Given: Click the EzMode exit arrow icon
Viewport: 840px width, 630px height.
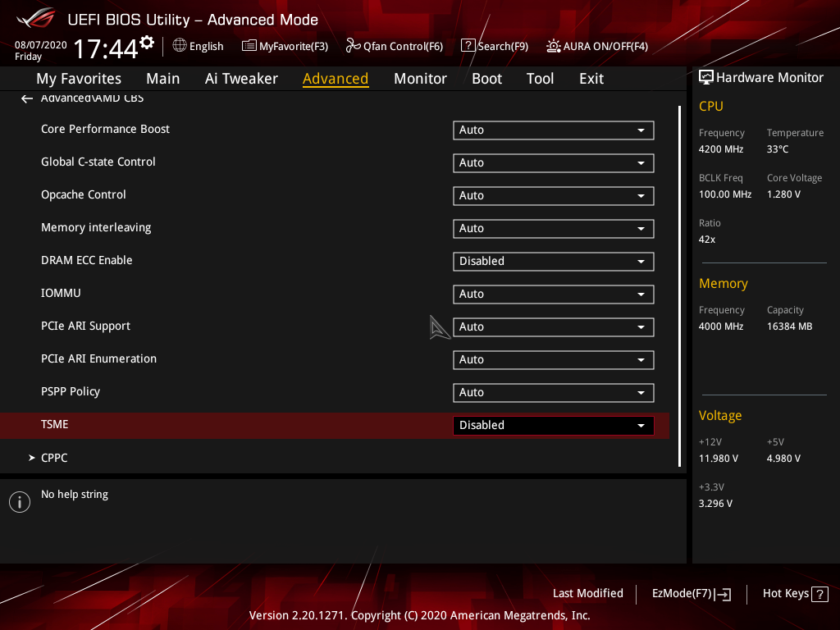Looking at the screenshot, I should (x=723, y=594).
